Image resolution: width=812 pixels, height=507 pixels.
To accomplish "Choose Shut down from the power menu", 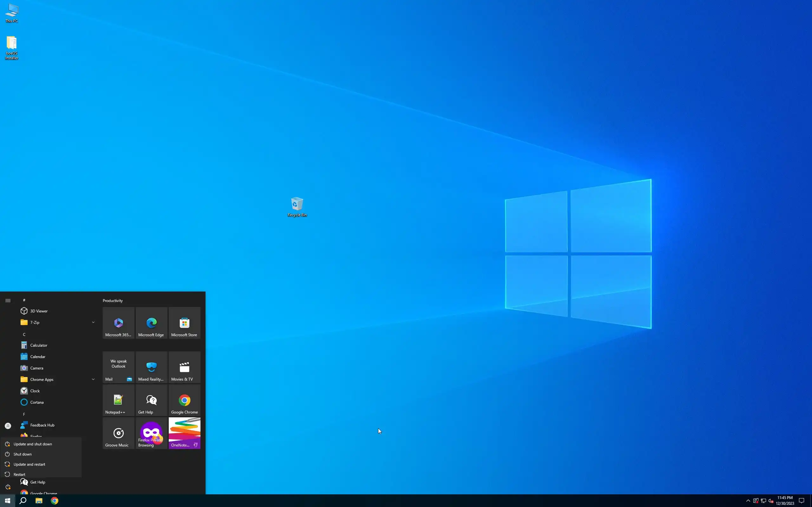I will tap(23, 454).
